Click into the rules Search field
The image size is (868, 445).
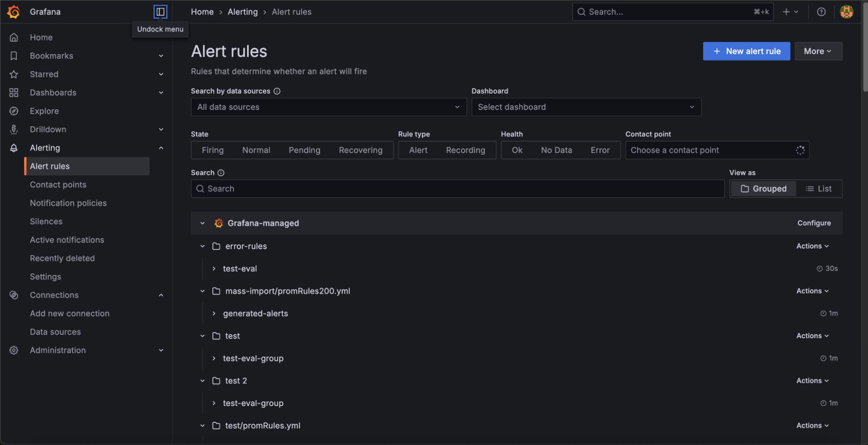click(x=458, y=189)
